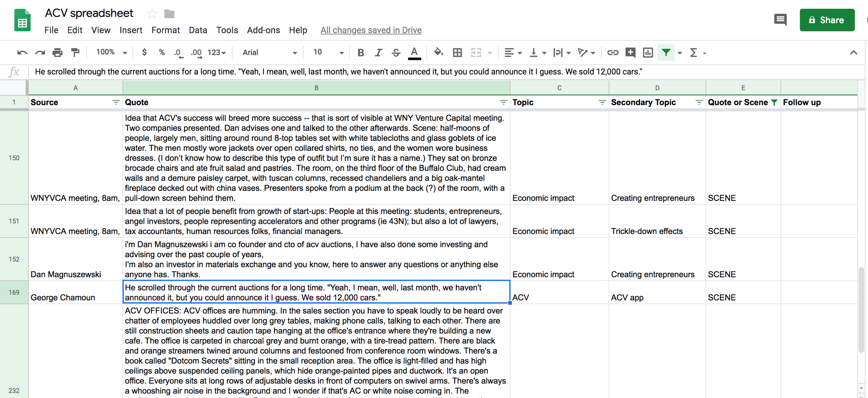The image size is (868, 398).
Task: Click the Redo icon
Action: pyautogui.click(x=40, y=52)
